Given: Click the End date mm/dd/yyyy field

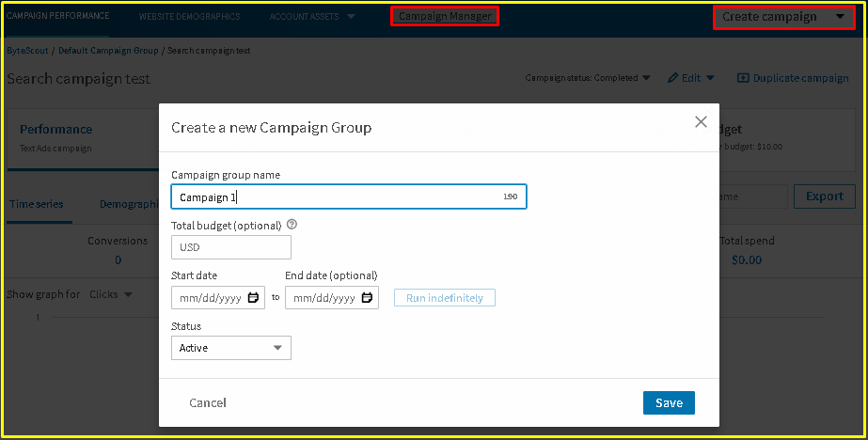Looking at the screenshot, I should [332, 298].
